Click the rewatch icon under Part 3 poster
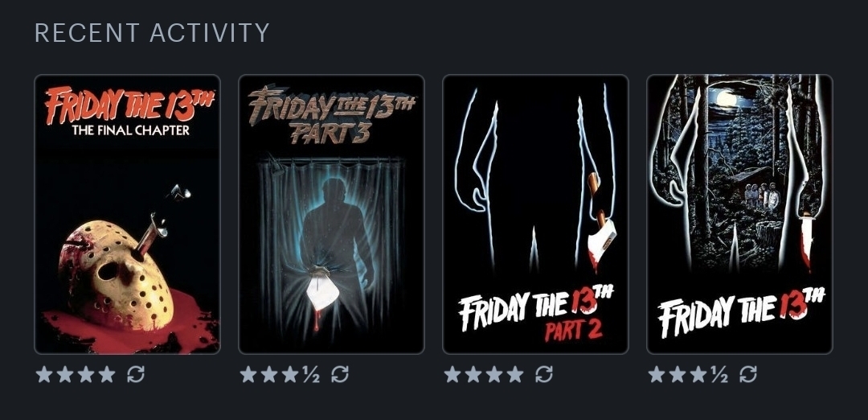868x420 pixels. click(340, 375)
